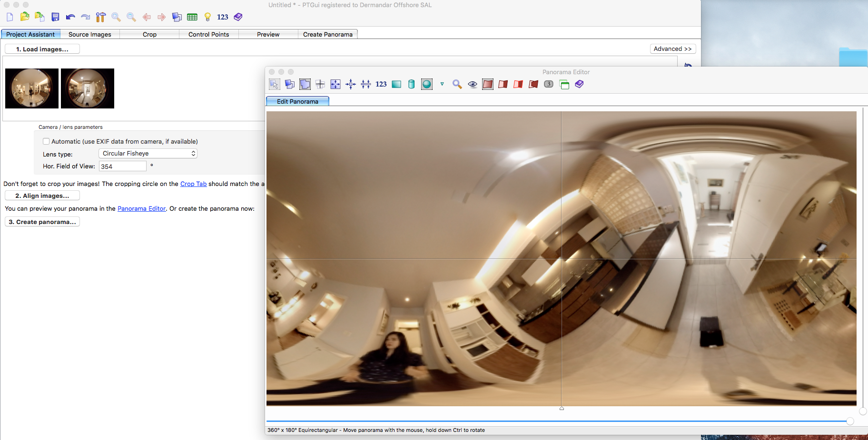
Task: Switch to the Control Points tab
Action: click(x=208, y=34)
